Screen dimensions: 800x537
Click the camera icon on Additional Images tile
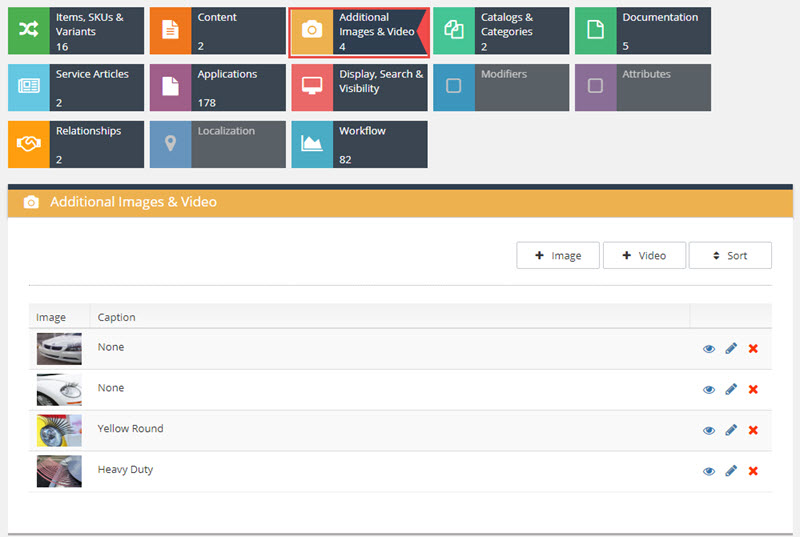pyautogui.click(x=312, y=30)
